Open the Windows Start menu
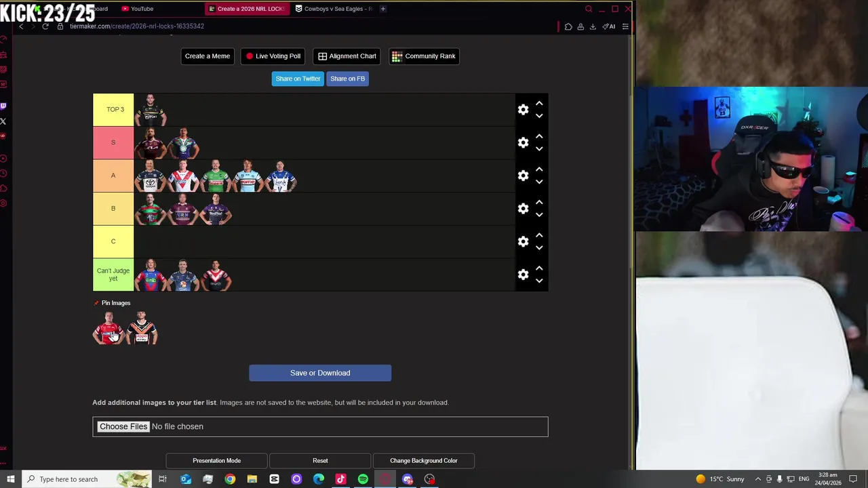 (11, 479)
